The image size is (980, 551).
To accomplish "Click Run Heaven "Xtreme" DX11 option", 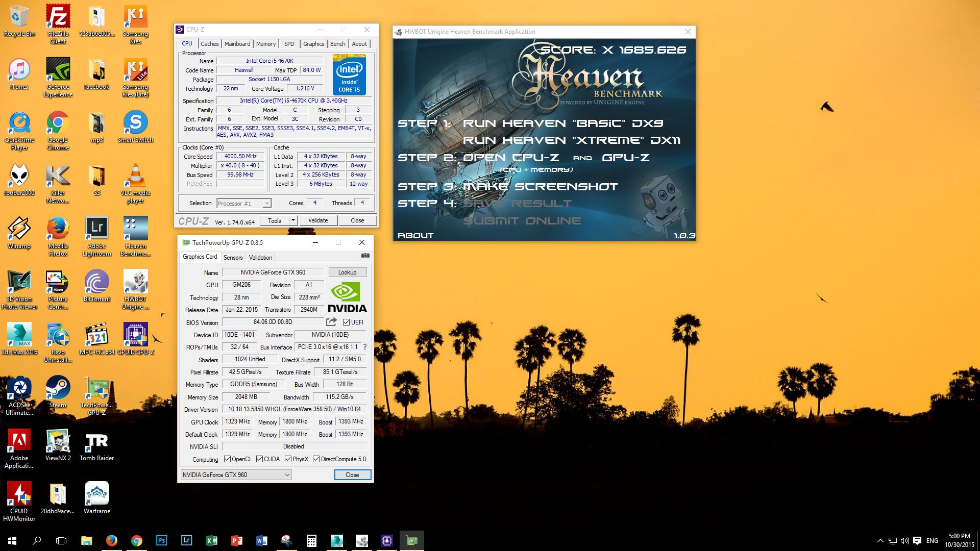I will pyautogui.click(x=571, y=140).
